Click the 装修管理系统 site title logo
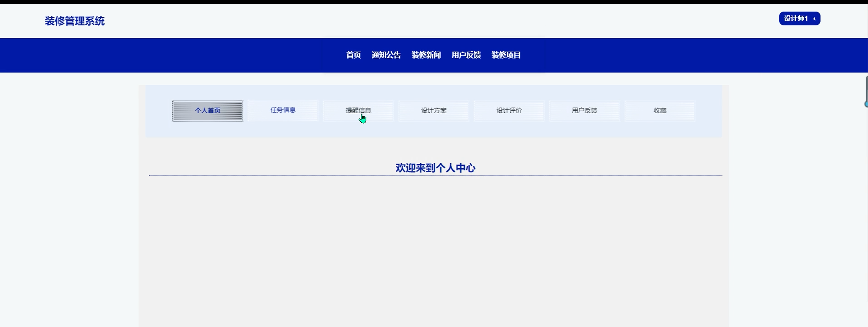Image resolution: width=868 pixels, height=327 pixels. [74, 21]
